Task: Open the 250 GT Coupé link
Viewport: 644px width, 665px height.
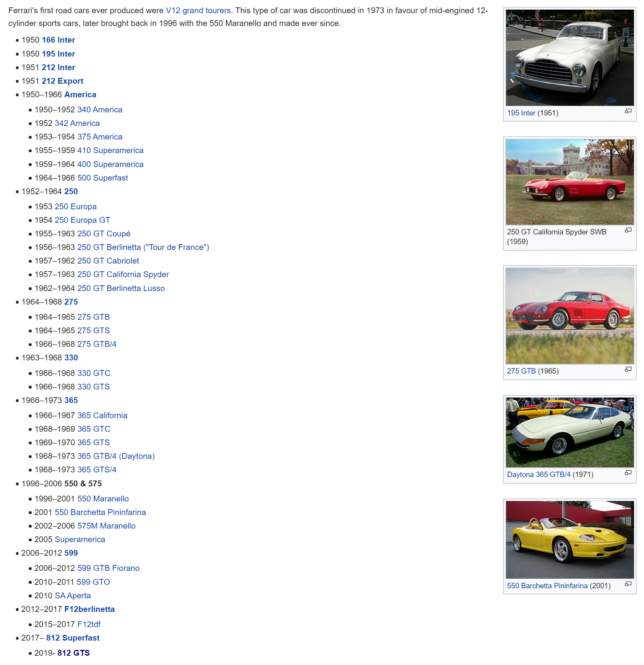Action: pos(104,234)
